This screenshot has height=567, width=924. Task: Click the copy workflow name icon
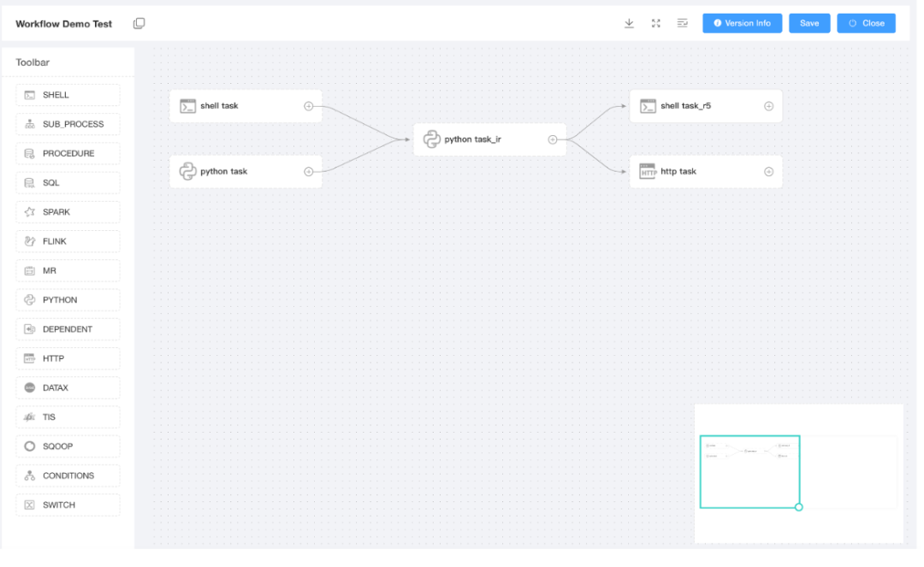[x=139, y=23]
